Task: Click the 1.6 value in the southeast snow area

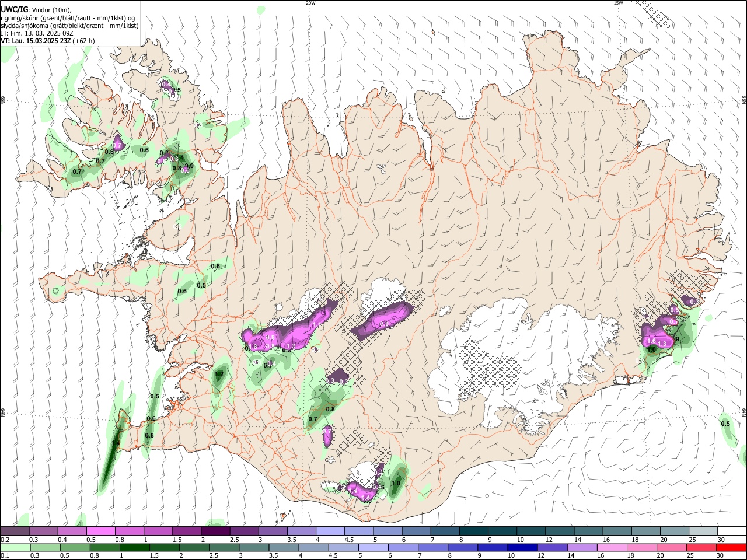Action: click(x=652, y=341)
